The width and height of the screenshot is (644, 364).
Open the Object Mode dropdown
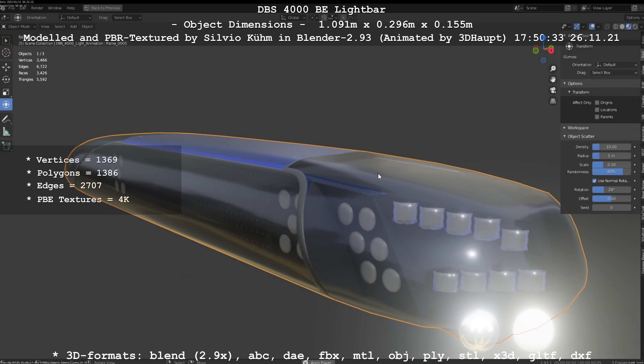point(19,26)
